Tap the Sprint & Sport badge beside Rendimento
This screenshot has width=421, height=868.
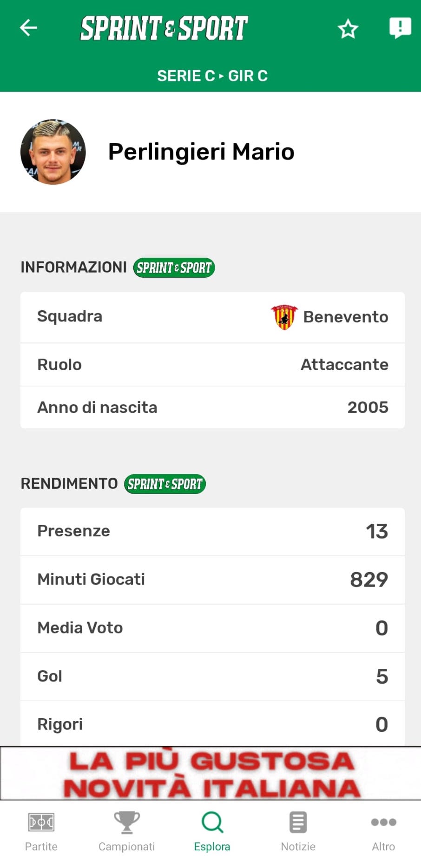[x=164, y=484]
